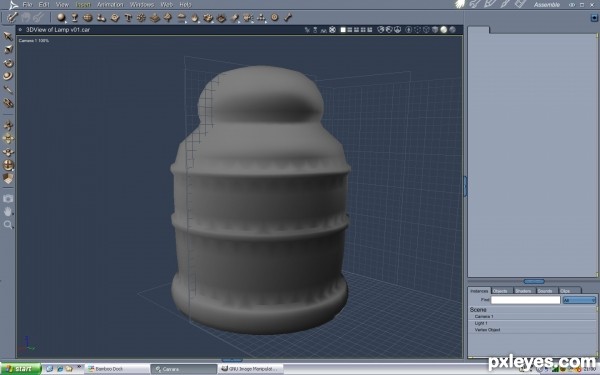Toggle single-pane view layout in the 3D view header

tap(343, 29)
